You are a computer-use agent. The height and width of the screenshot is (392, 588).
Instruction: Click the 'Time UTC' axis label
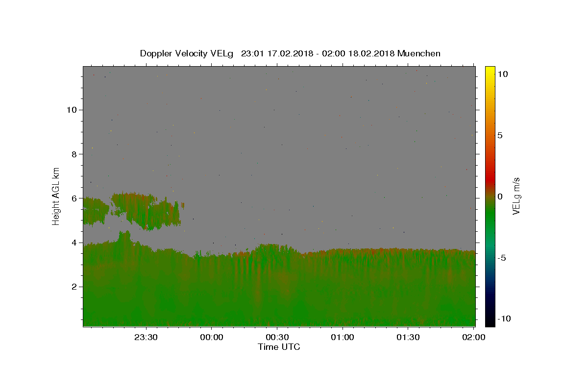click(x=279, y=347)
